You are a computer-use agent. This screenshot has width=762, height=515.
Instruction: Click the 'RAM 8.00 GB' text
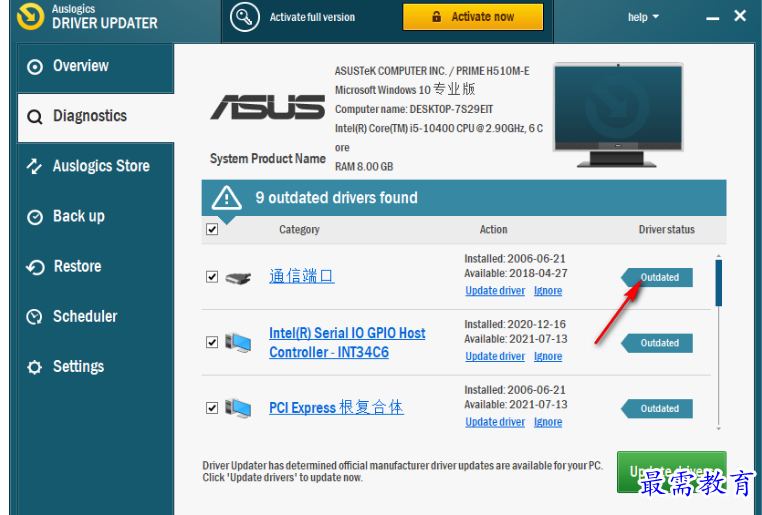coord(364,167)
